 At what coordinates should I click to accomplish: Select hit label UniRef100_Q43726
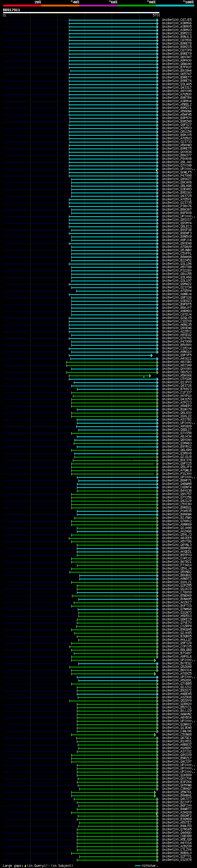pos(177,386)
